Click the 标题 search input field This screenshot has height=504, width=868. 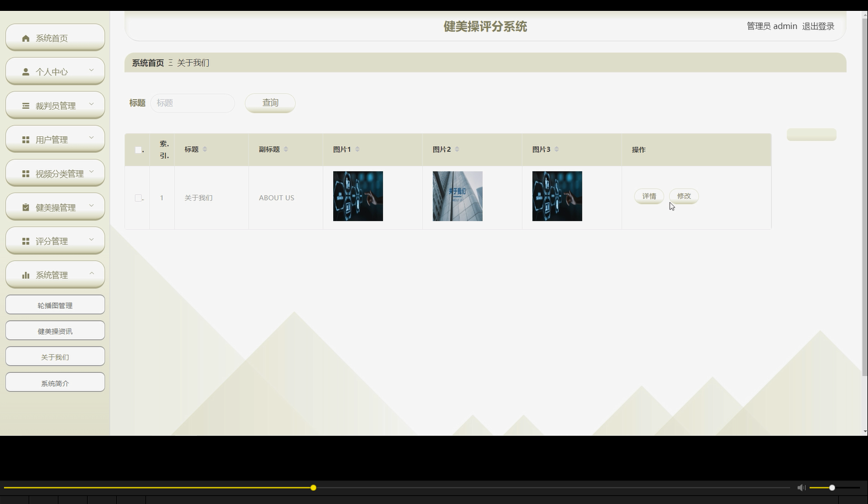192,103
